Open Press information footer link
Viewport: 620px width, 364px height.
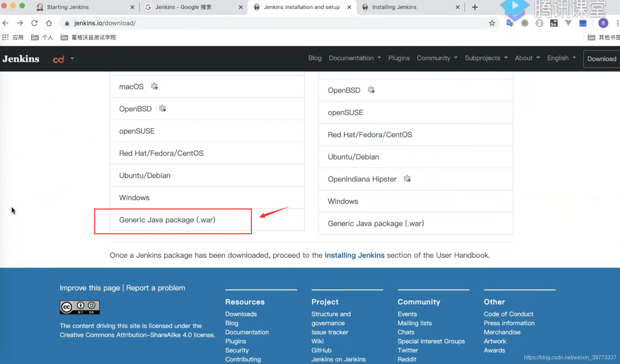509,323
